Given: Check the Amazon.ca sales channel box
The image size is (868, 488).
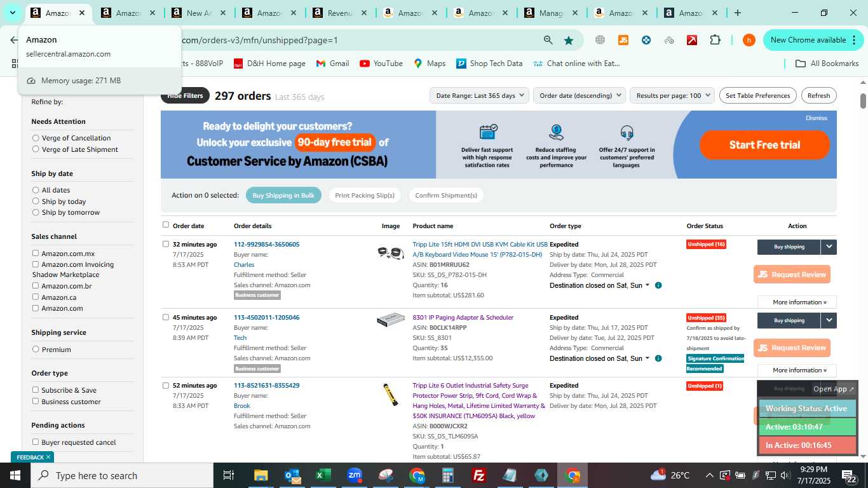Looking at the screenshot, I should pos(36,297).
